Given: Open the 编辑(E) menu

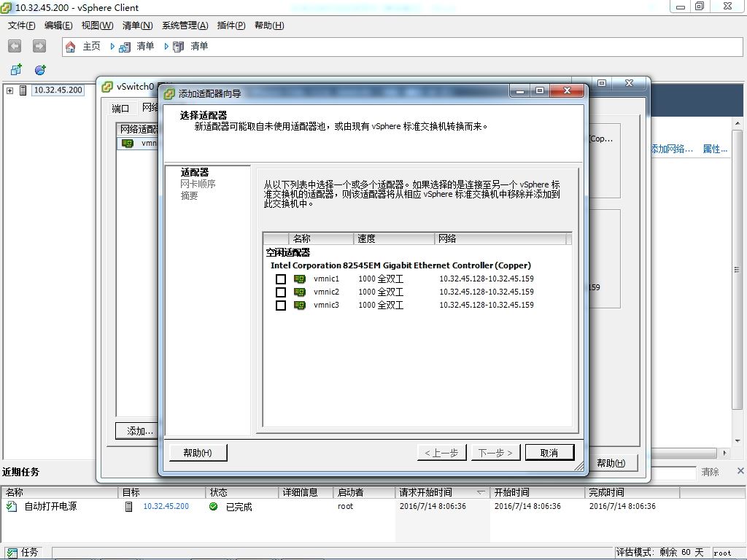Looking at the screenshot, I should [x=58, y=26].
